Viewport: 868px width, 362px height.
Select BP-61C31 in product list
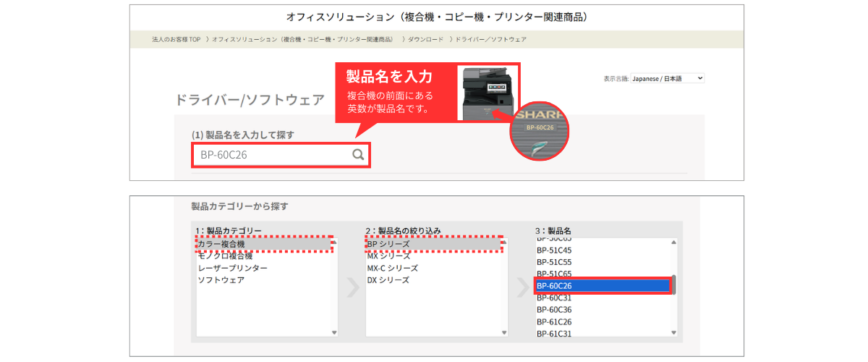[x=554, y=333]
